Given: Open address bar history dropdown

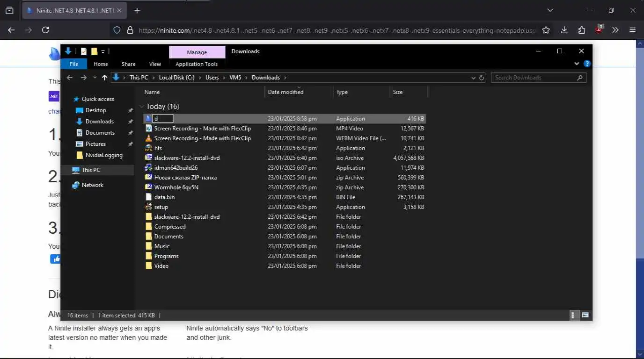Looking at the screenshot, I should 473,78.
